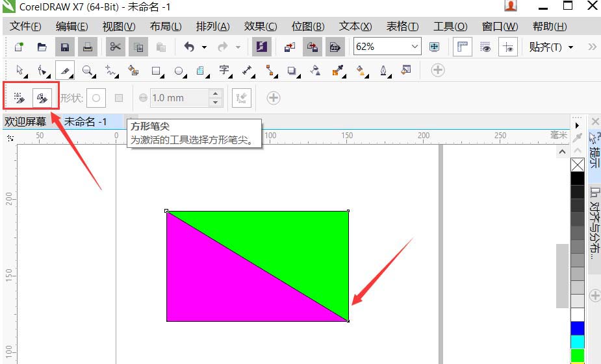Open the 编辑(E) menu
The height and width of the screenshot is (364, 601).
(71, 27)
